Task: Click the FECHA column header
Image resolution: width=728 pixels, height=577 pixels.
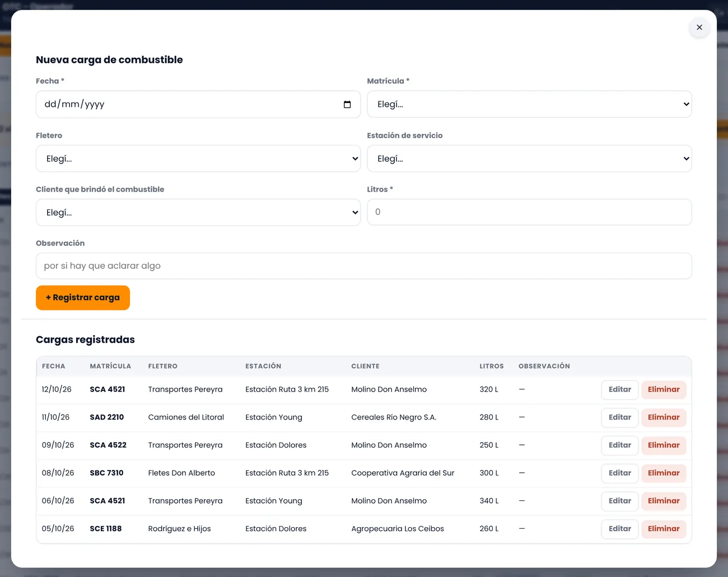Action: (x=54, y=366)
